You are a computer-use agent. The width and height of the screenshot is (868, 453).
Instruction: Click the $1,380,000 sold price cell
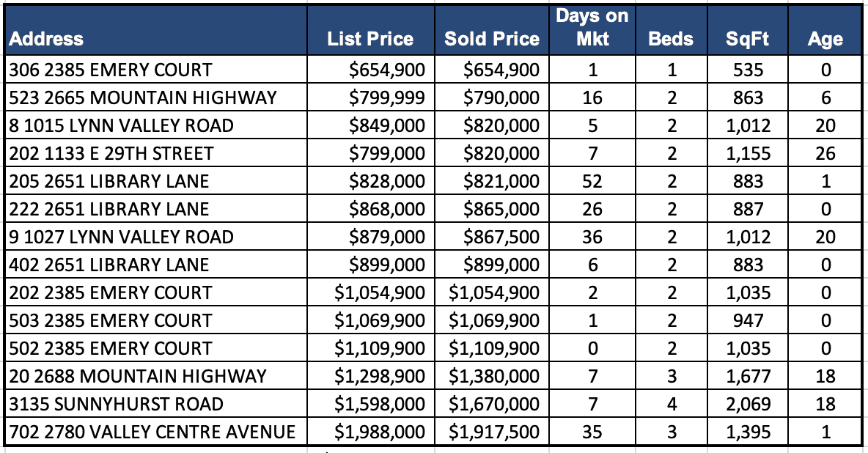click(494, 377)
